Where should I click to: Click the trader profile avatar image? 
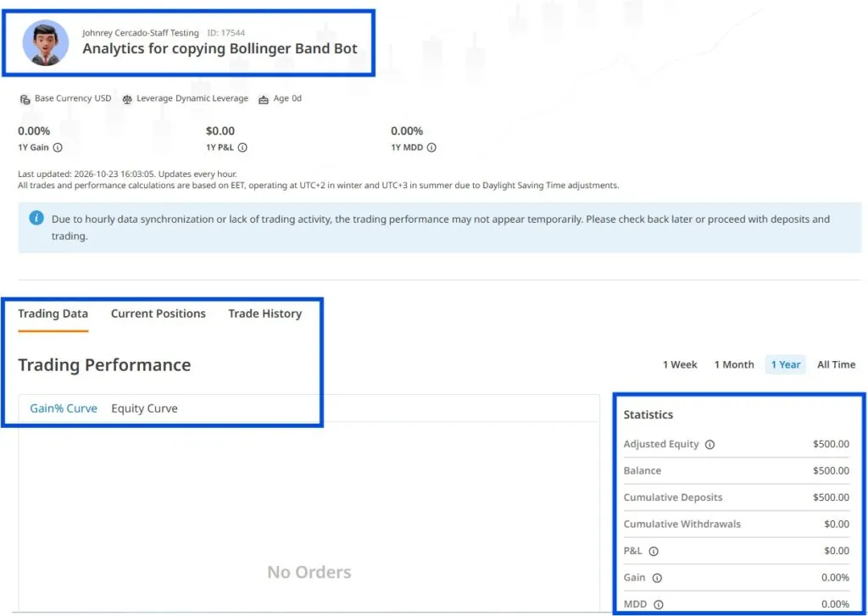[46, 42]
